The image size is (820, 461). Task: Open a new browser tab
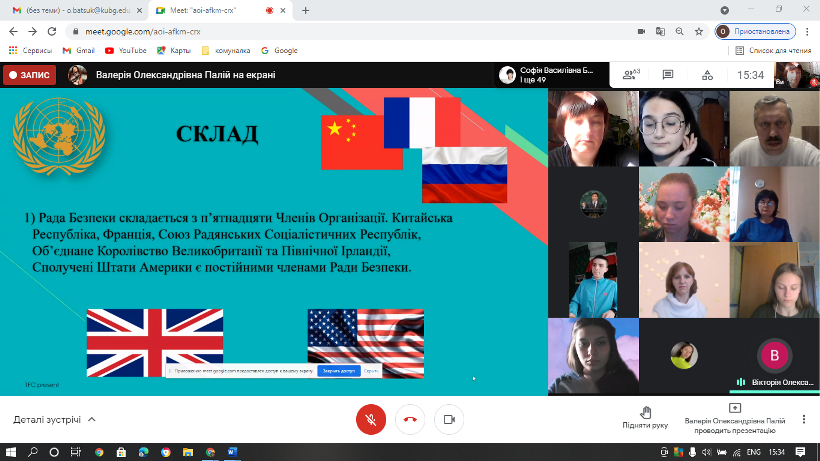click(306, 10)
